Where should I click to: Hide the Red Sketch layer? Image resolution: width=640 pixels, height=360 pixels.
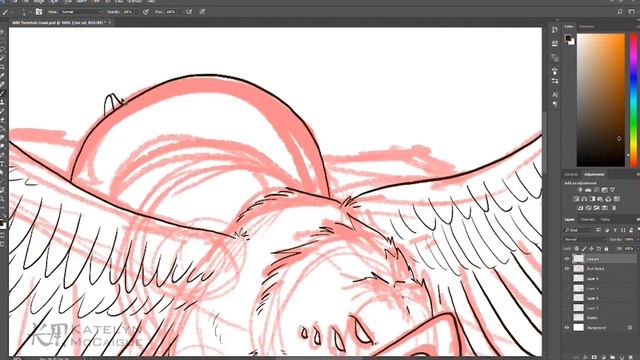[567, 269]
